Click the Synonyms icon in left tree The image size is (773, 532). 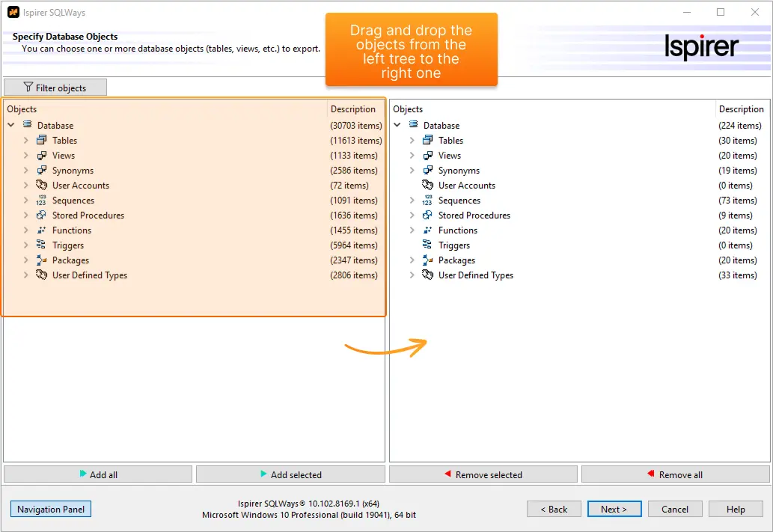pyautogui.click(x=41, y=170)
